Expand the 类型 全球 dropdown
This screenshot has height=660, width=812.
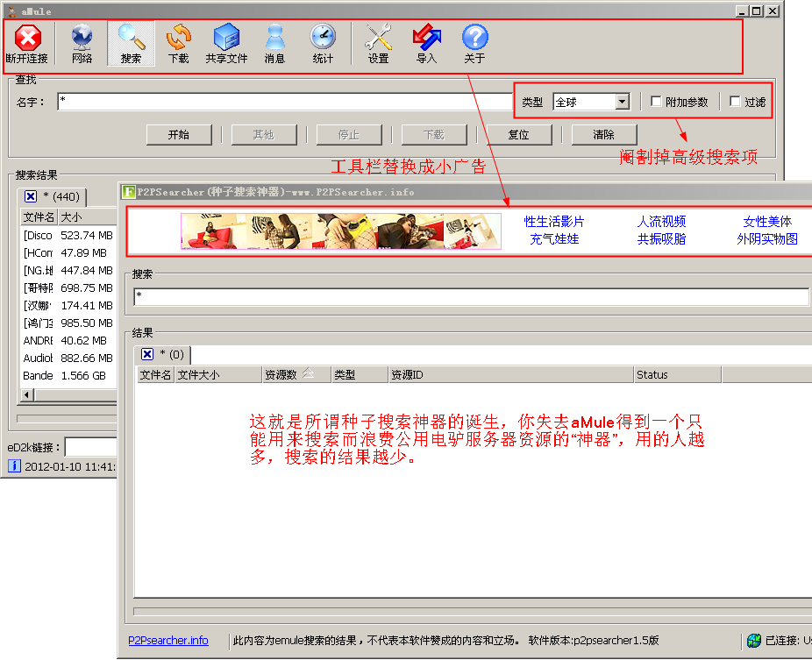point(623,102)
